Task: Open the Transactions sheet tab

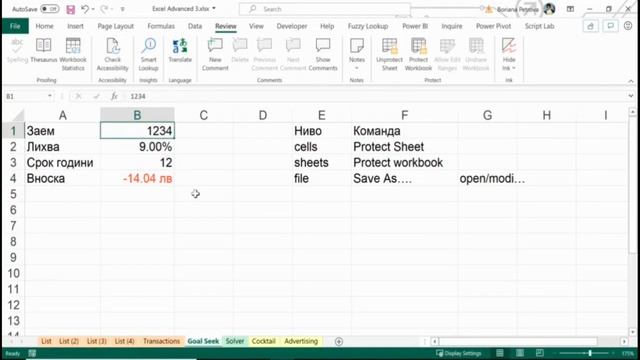Action: coord(161,341)
